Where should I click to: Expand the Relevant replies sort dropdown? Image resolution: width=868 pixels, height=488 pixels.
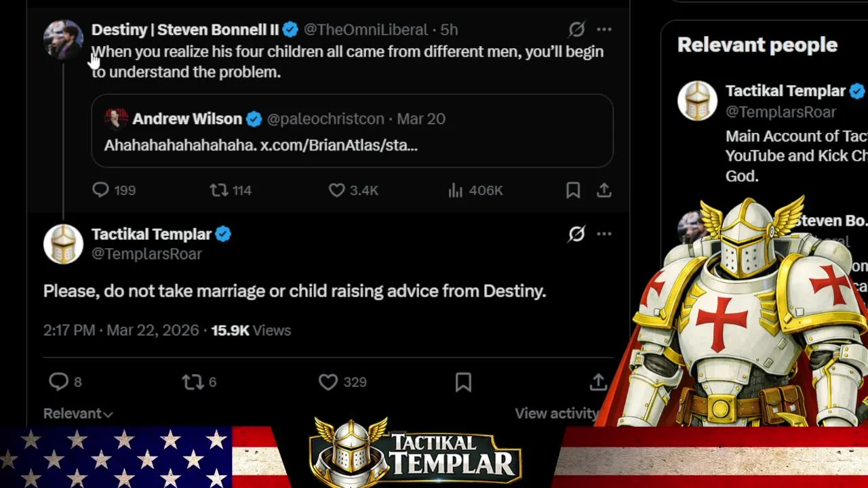[78, 413]
